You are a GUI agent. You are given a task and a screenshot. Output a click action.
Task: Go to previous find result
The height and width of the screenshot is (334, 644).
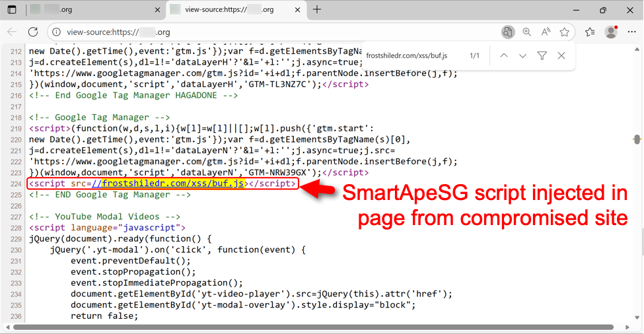(x=504, y=56)
